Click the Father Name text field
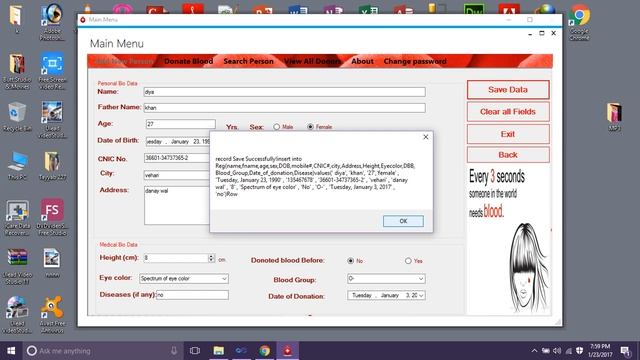This screenshot has width=640, height=360. pos(284,108)
